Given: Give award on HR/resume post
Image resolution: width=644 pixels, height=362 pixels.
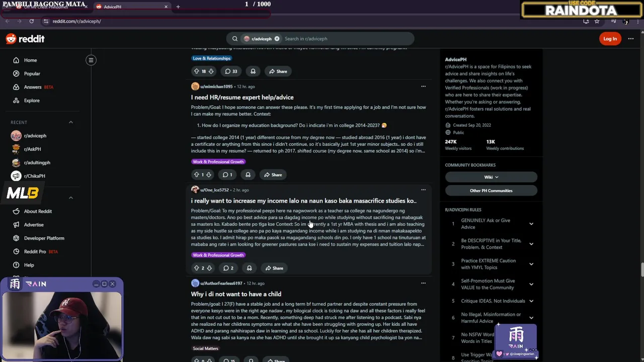Looking at the screenshot, I should 248,174.
